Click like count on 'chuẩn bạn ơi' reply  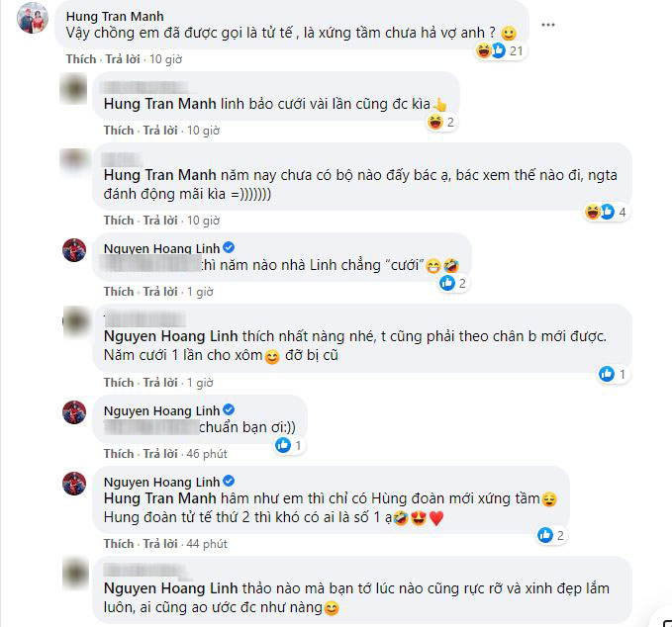click(289, 445)
